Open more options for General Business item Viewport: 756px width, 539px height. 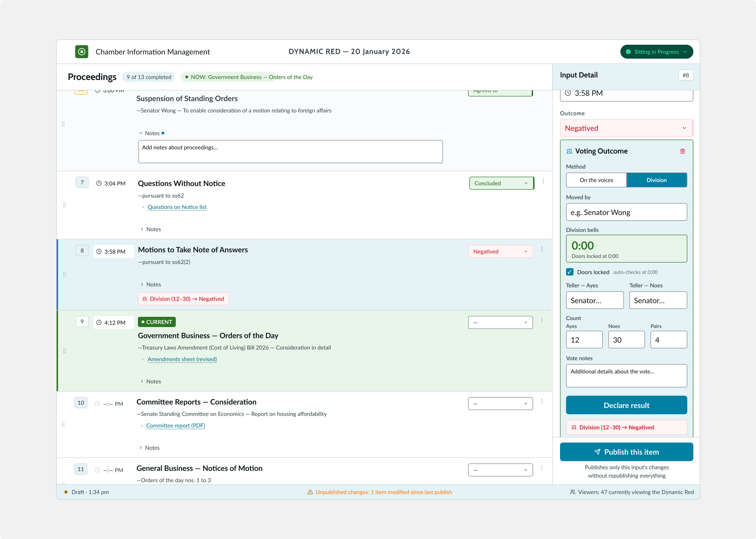point(542,468)
